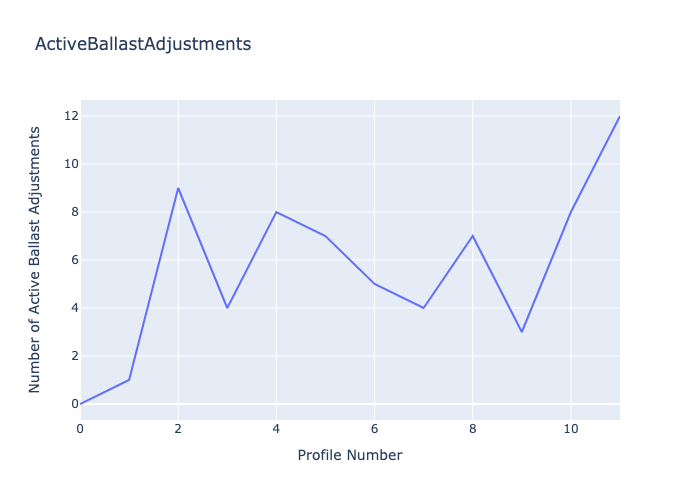700x500 pixels.
Task: Click the line peak at profile 2
Action: [x=178, y=188]
